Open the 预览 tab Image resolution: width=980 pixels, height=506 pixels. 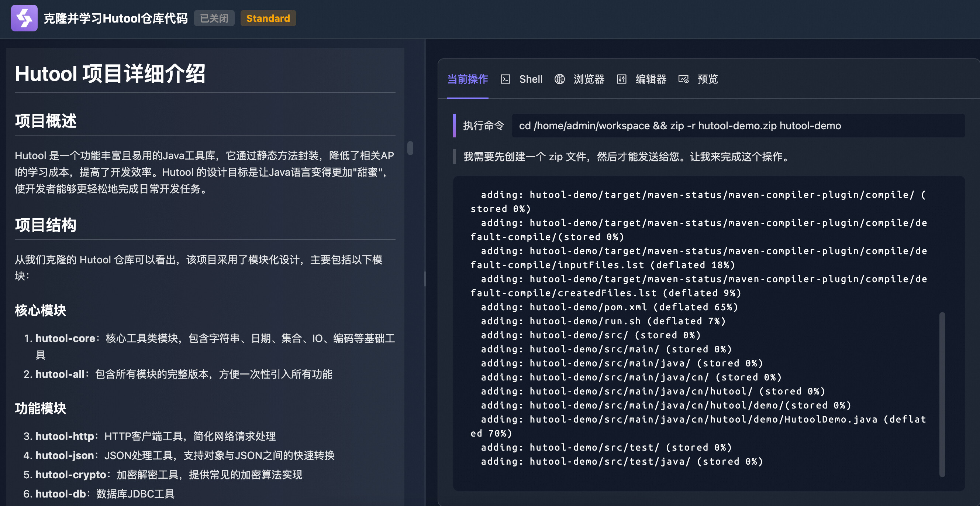(708, 79)
